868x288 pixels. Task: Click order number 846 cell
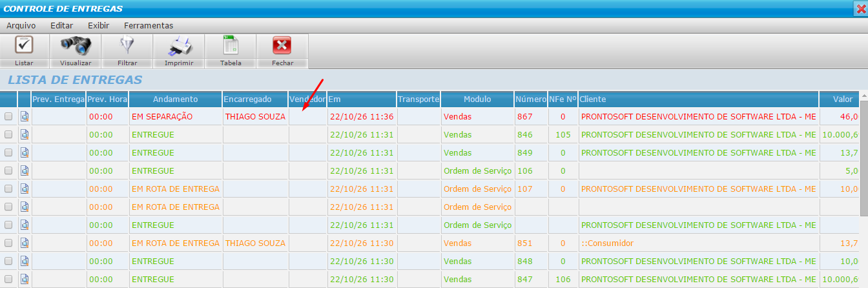click(x=531, y=135)
